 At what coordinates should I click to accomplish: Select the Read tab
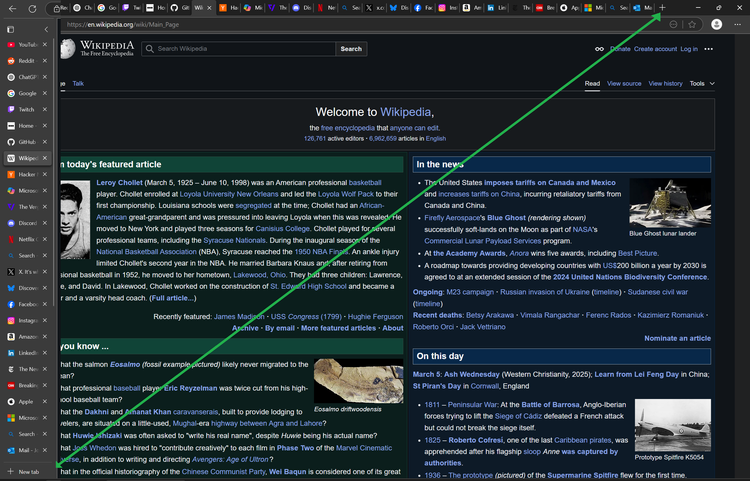click(x=592, y=83)
